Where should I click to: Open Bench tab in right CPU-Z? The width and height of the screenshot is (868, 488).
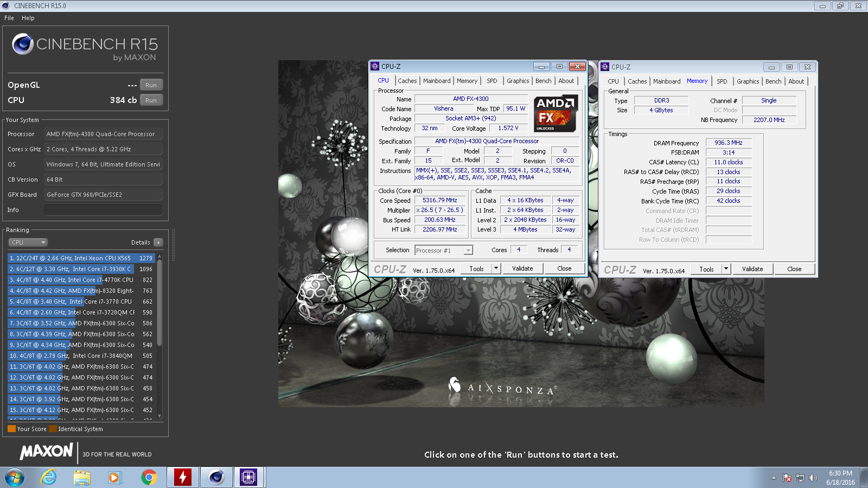point(773,81)
